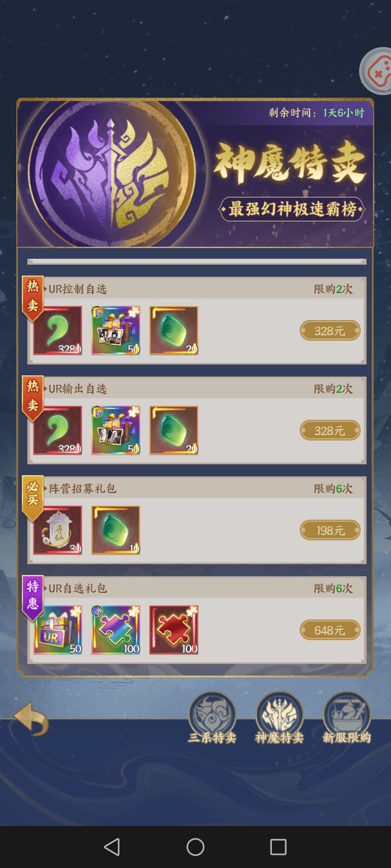Switch to the 三系特卖 tab

point(212,718)
